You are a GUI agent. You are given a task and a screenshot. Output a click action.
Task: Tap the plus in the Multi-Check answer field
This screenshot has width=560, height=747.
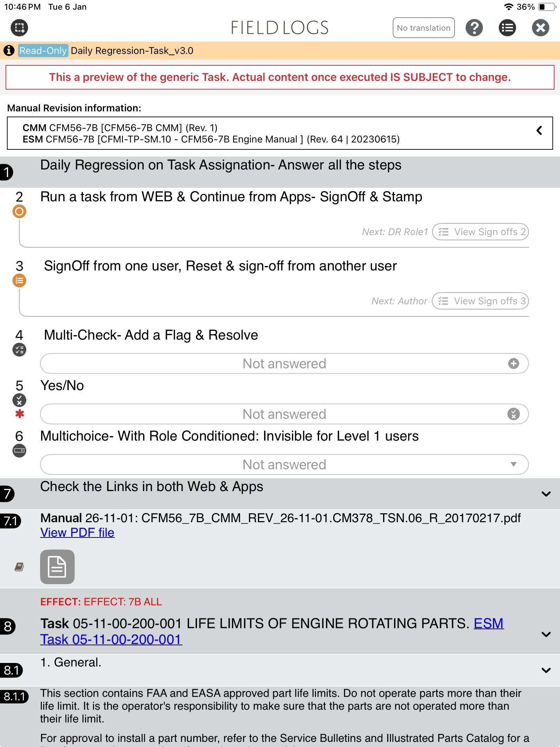(513, 363)
